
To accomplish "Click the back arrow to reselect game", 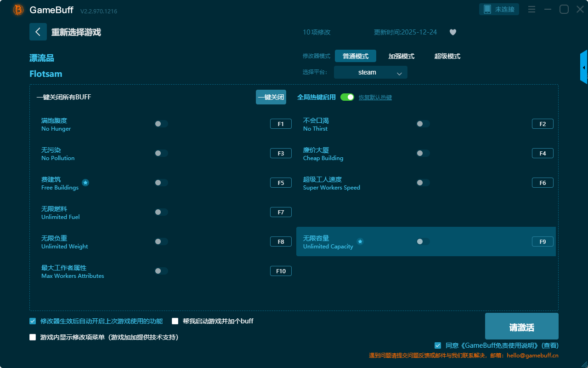I will point(38,32).
